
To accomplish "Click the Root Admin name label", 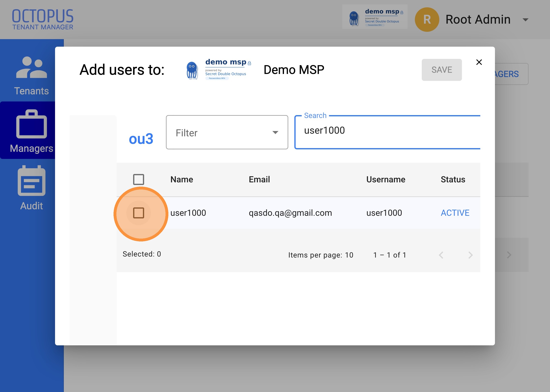I will pos(478,20).
